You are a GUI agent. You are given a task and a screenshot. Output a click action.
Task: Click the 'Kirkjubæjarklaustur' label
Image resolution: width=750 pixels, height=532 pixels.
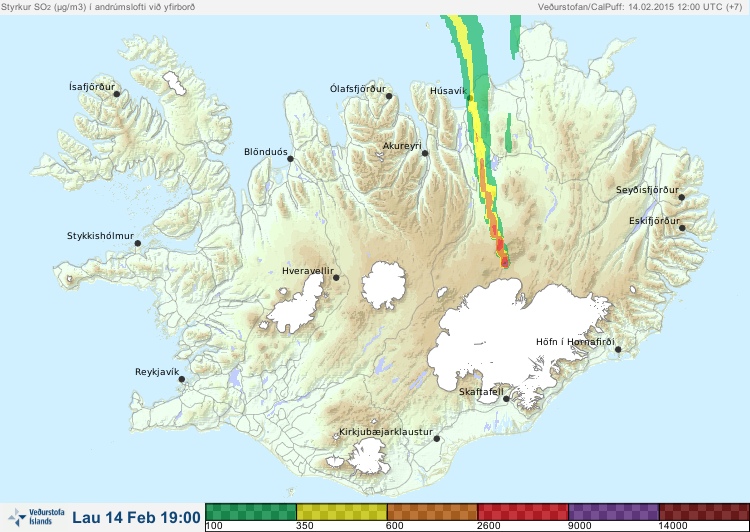[386, 432]
